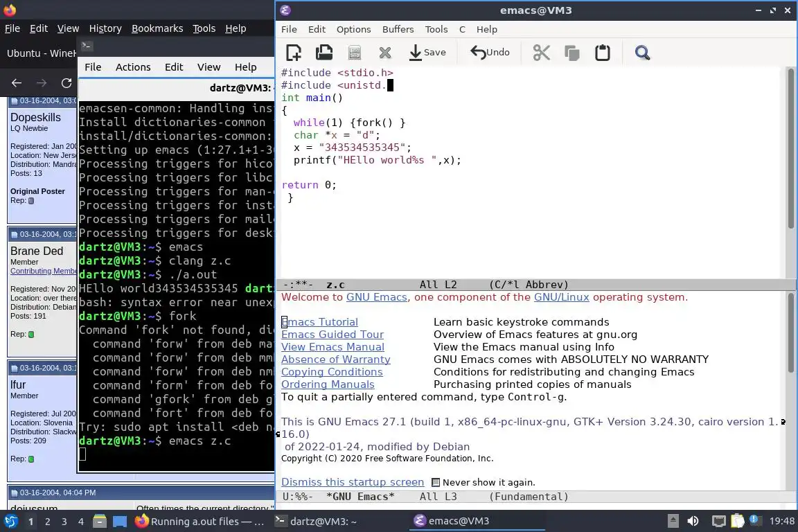The width and height of the screenshot is (798, 532).
Task: Click the Emacs window app icon in titlebar
Action: [285, 10]
